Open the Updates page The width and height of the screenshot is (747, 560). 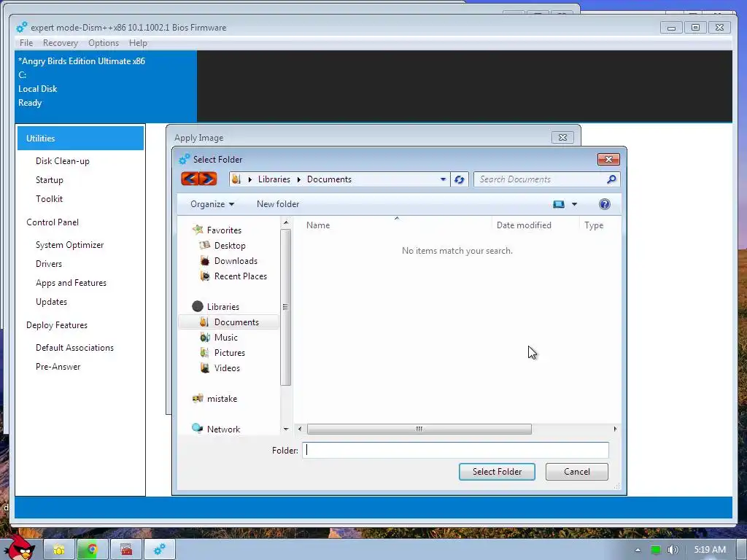[x=52, y=302]
